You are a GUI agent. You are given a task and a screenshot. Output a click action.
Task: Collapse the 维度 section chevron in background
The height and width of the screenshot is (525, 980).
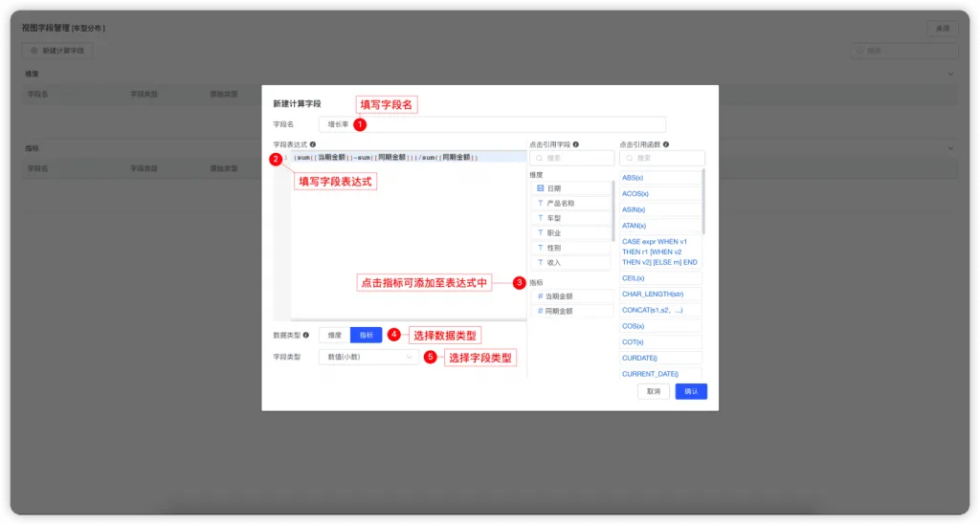point(950,74)
